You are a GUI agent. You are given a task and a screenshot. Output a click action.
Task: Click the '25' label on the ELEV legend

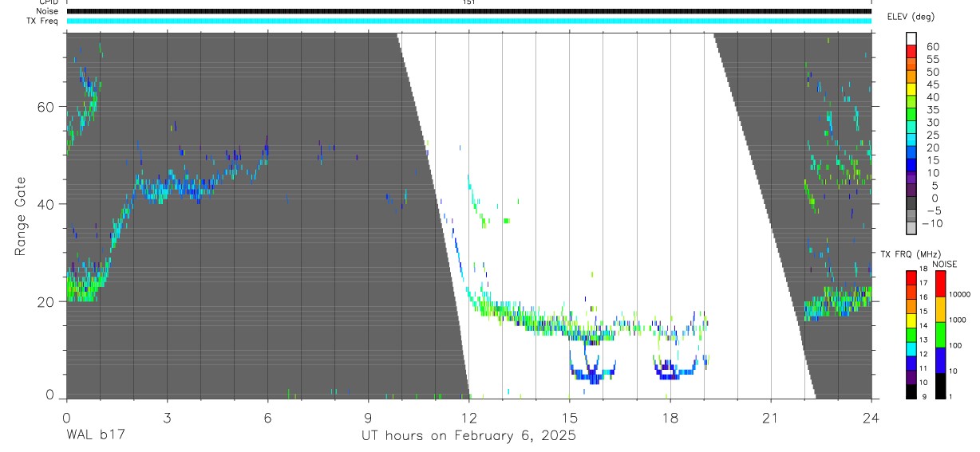click(x=932, y=136)
